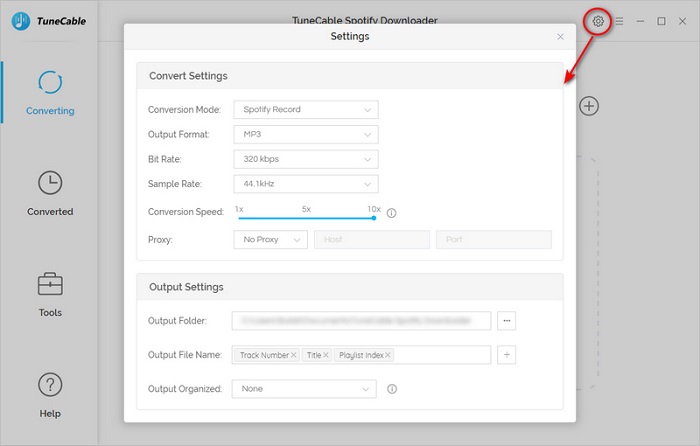Image resolution: width=700 pixels, height=446 pixels.
Task: Open settings via the gear icon
Action: [x=598, y=21]
